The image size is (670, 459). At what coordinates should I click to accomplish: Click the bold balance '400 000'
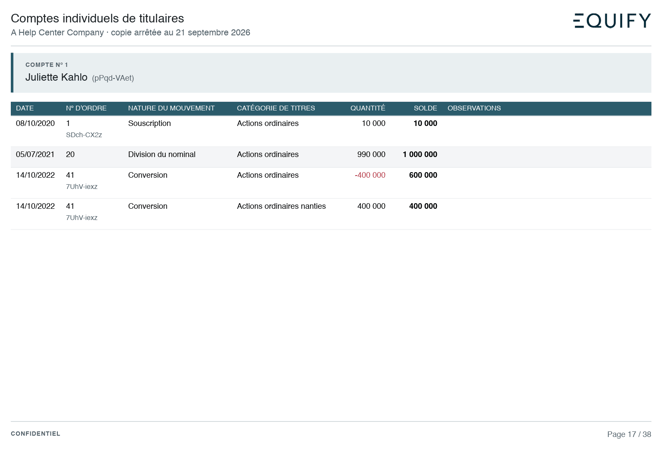point(423,206)
